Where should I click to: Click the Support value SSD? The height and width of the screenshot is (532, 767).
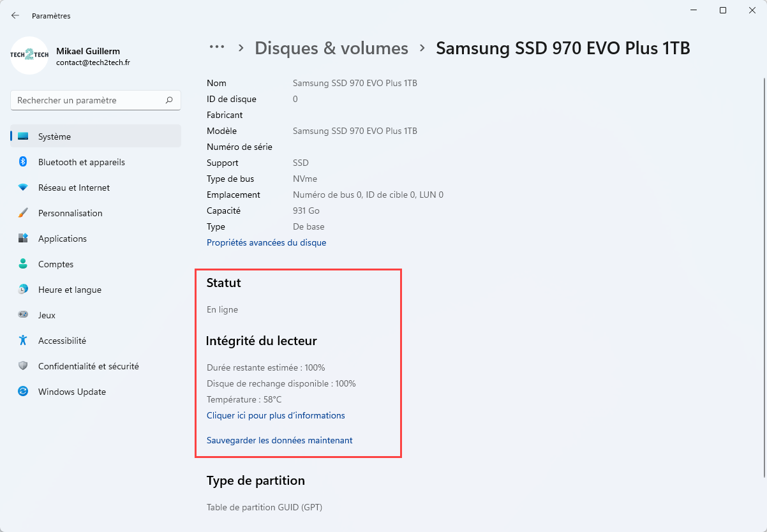point(301,163)
